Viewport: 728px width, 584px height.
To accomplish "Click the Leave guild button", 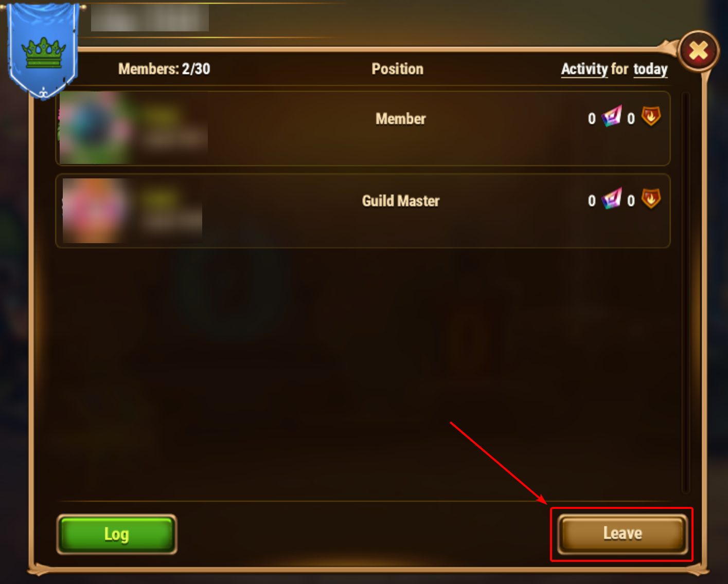I will click(x=623, y=534).
